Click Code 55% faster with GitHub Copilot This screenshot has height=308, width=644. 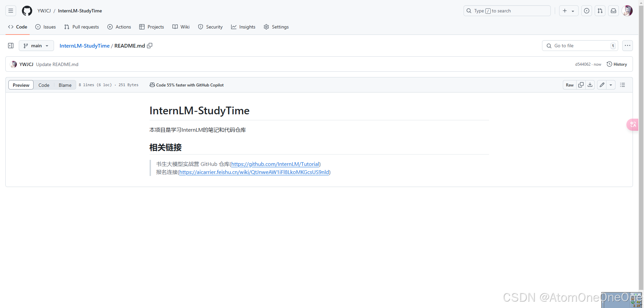pyautogui.click(x=186, y=85)
